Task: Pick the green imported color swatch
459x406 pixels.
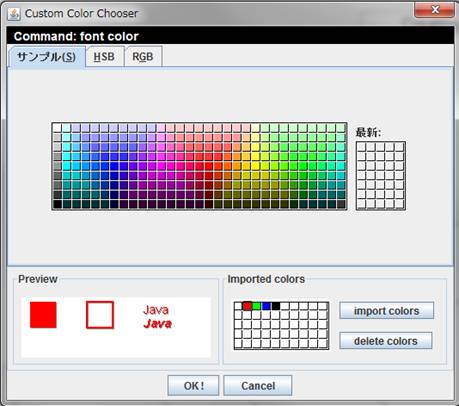Action: pyautogui.click(x=257, y=306)
